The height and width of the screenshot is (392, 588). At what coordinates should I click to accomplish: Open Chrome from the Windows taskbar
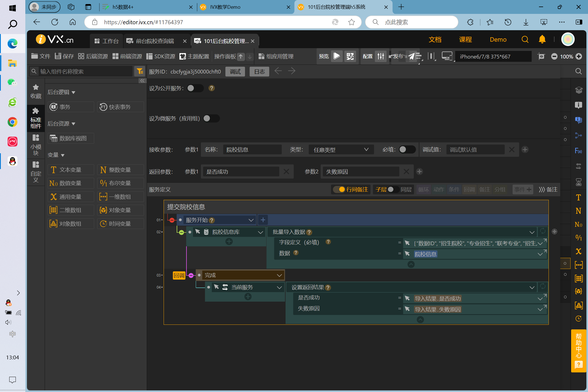click(x=12, y=122)
